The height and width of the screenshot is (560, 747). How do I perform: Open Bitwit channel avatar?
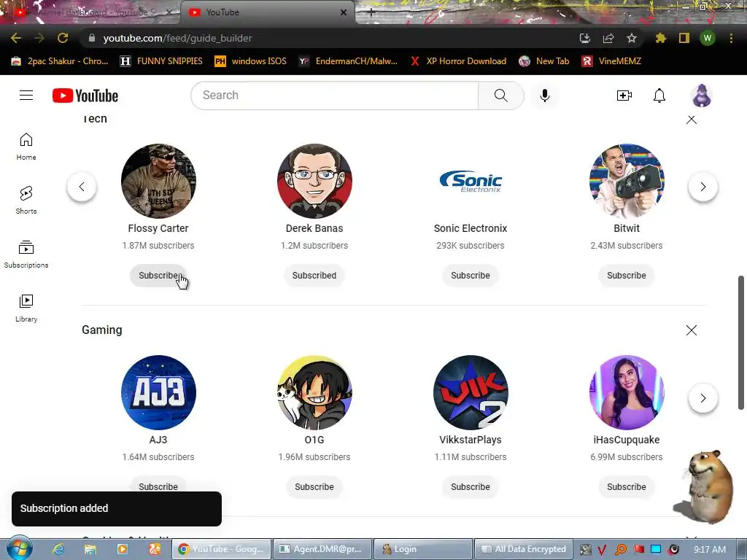tap(627, 181)
